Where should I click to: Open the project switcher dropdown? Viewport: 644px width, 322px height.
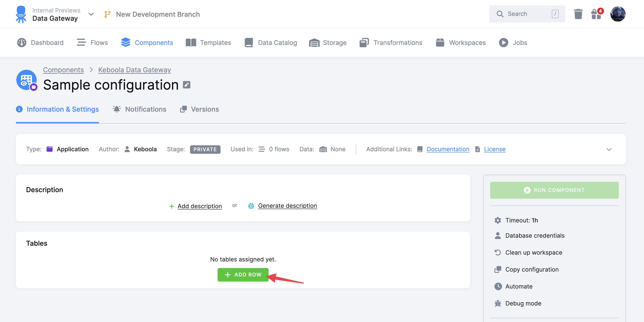[91, 14]
